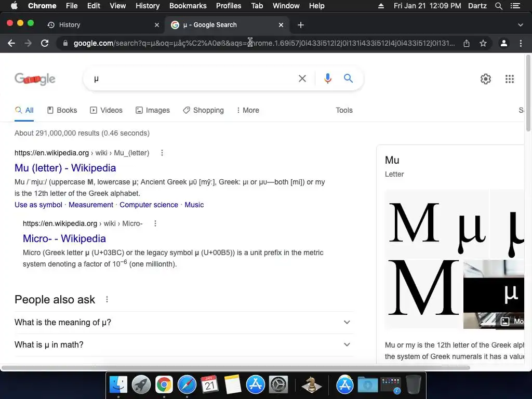Open the options dots beside Mu_(letter) URL
532x399 pixels.
tap(162, 153)
